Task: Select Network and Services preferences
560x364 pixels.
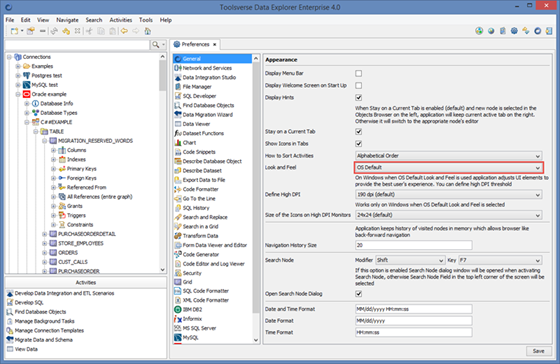Action: pyautogui.click(x=207, y=68)
